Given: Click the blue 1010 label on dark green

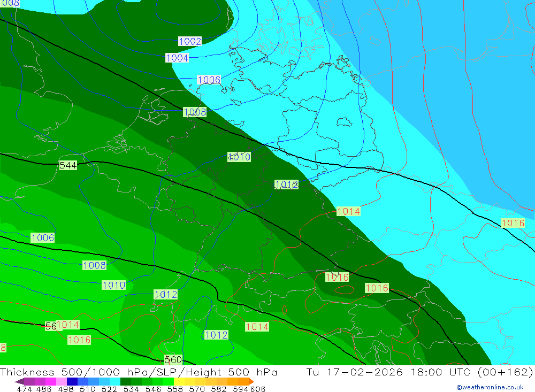Looking at the screenshot, I should pyautogui.click(x=239, y=157).
